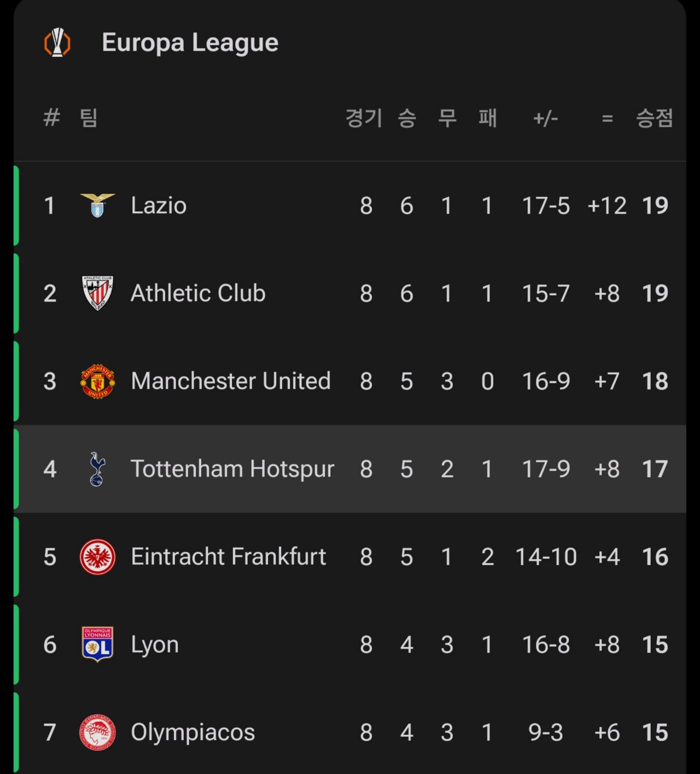The height and width of the screenshot is (774, 700).
Task: Open the Lazio team name
Action: point(159,206)
